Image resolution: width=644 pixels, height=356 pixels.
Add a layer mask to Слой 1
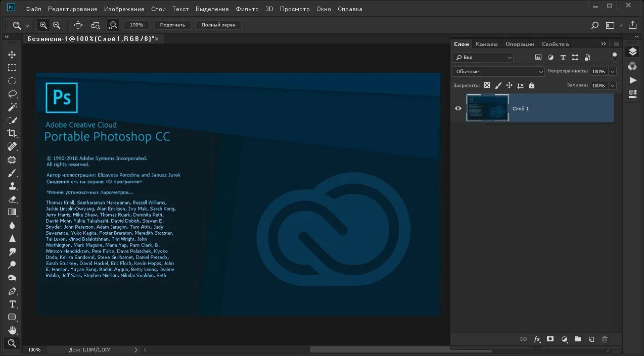(x=550, y=339)
